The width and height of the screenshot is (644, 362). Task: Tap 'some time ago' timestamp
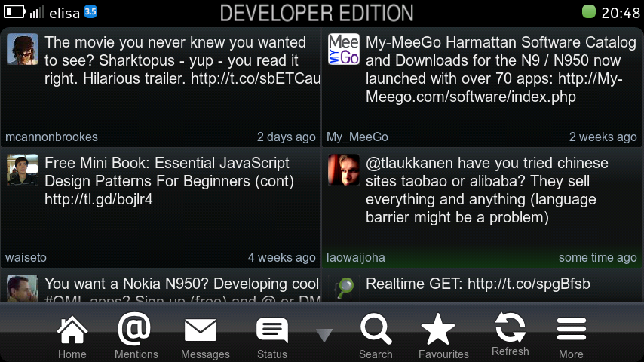[x=597, y=258]
